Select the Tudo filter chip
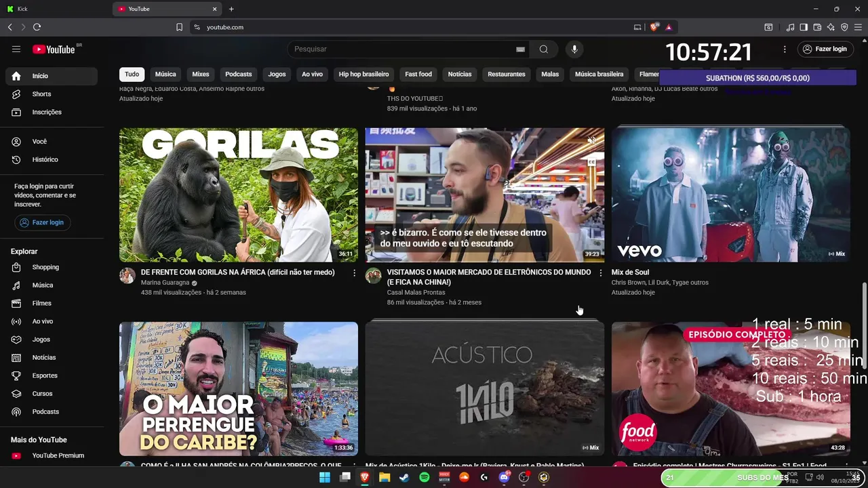Screen dimensions: 868x488 pyautogui.click(x=132, y=74)
